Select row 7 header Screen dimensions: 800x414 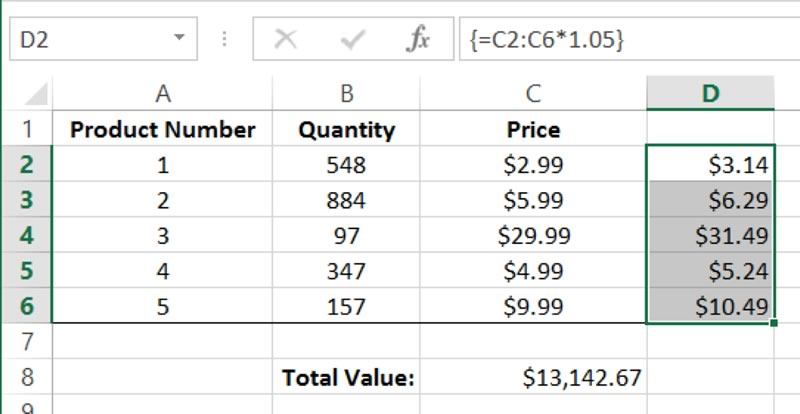pyautogui.click(x=27, y=340)
